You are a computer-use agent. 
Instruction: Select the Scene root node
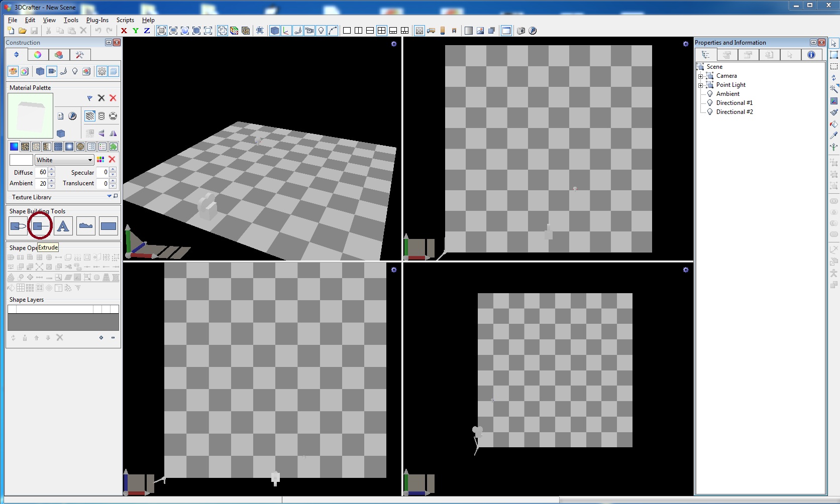(714, 67)
